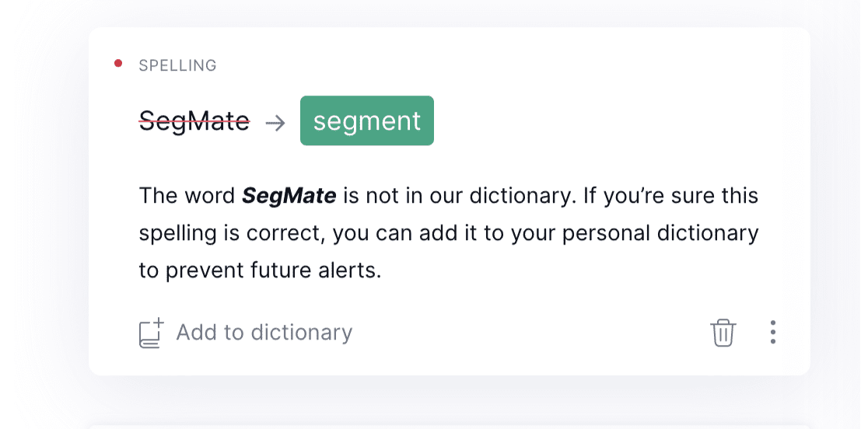Viewport: 868px width, 429px height.
Task: Dismiss the suggestion with the trash icon
Action: [x=723, y=333]
